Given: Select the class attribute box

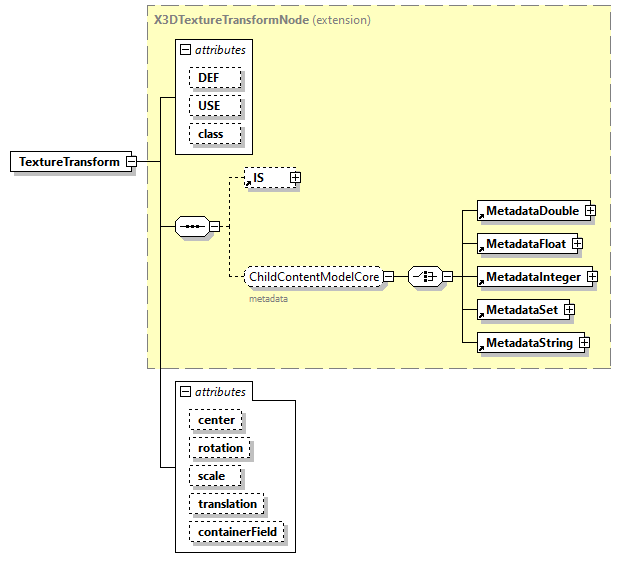Looking at the screenshot, I should 211,133.
